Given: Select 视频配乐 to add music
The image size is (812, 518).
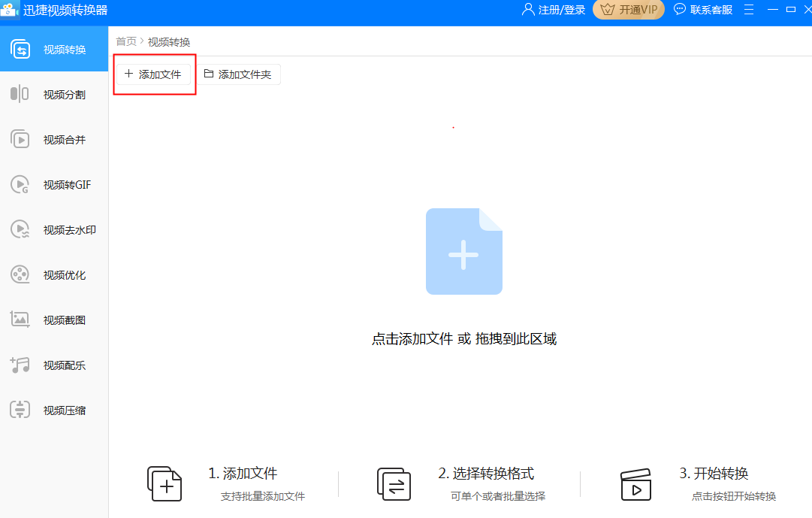Looking at the screenshot, I should tap(54, 365).
